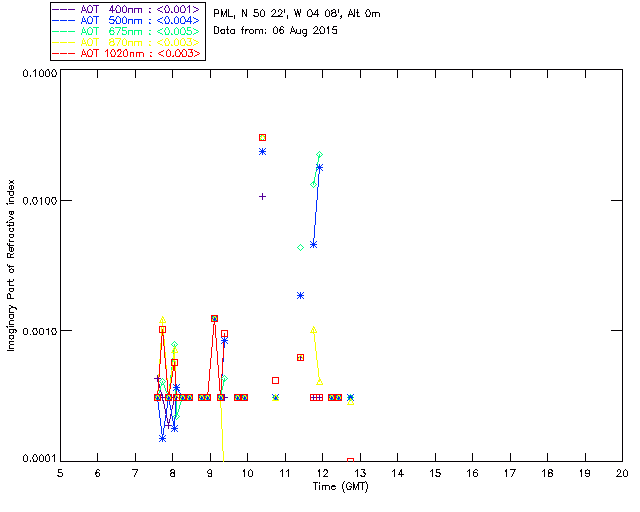Click the 0.1000 y-axis tick label
The height and width of the screenshot is (512, 640).
coord(40,73)
